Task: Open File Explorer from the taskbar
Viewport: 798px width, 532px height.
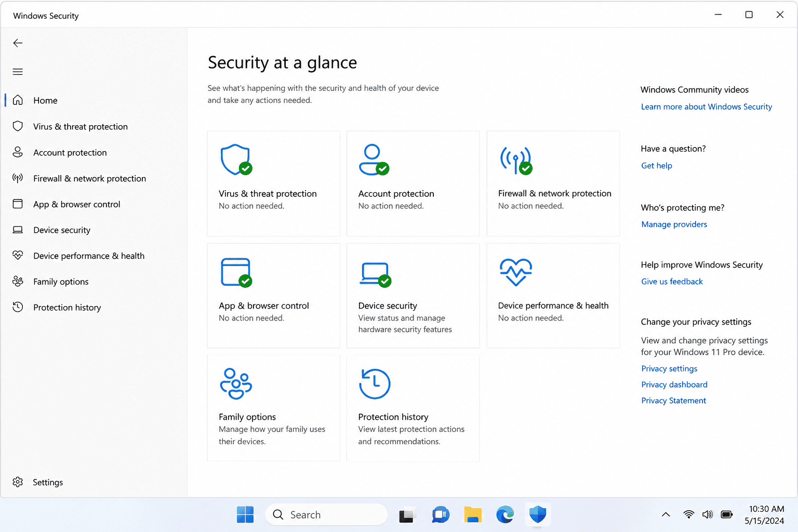Action: 473,515
